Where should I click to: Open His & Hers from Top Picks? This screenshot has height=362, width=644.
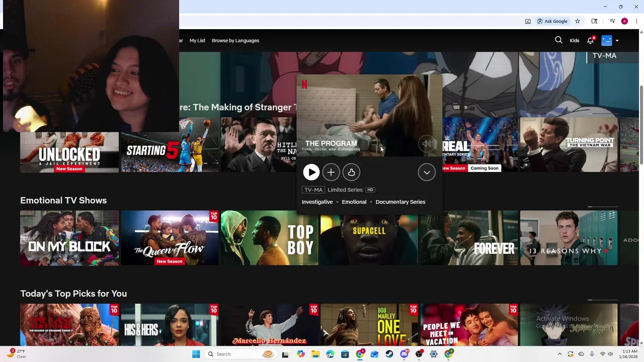(170, 325)
